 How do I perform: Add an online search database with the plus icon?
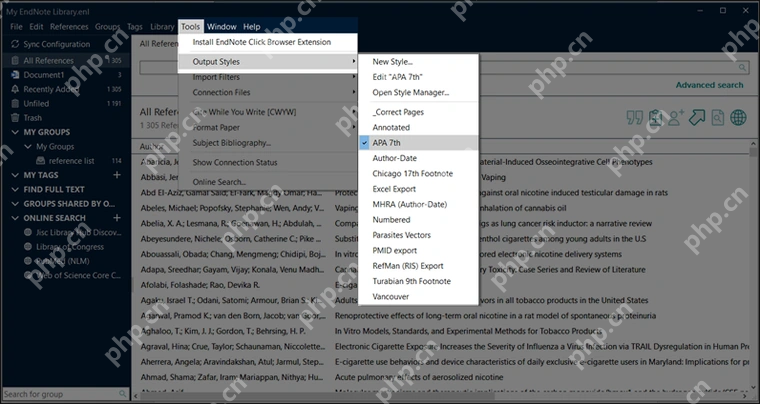tap(117, 218)
